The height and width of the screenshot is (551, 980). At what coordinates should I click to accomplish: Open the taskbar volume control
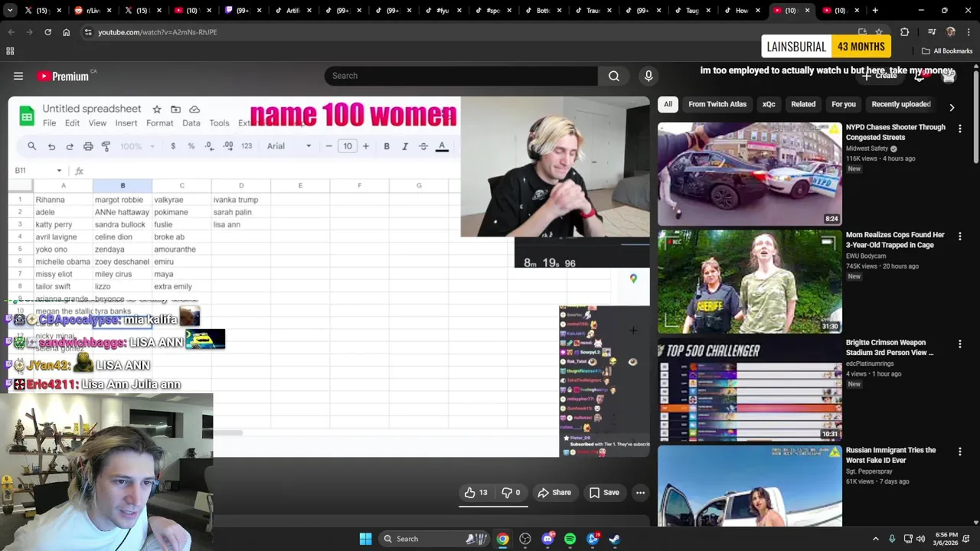point(921,539)
